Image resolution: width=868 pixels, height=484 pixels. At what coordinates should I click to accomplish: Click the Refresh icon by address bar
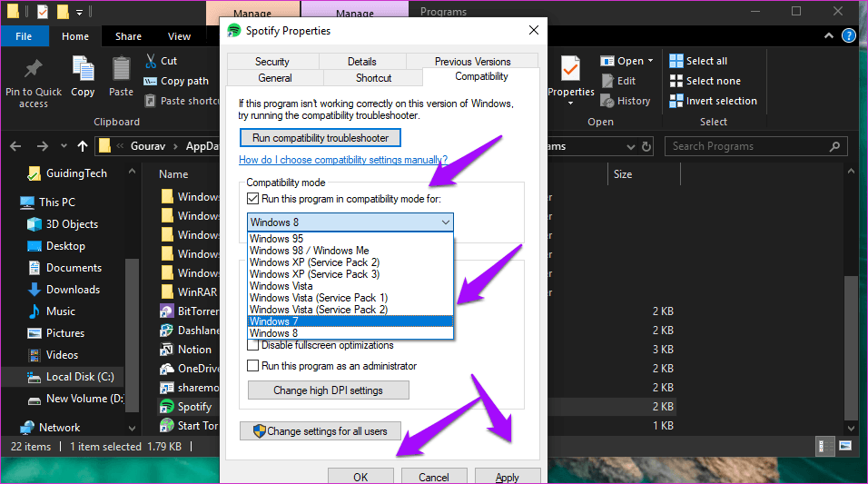[646, 146]
